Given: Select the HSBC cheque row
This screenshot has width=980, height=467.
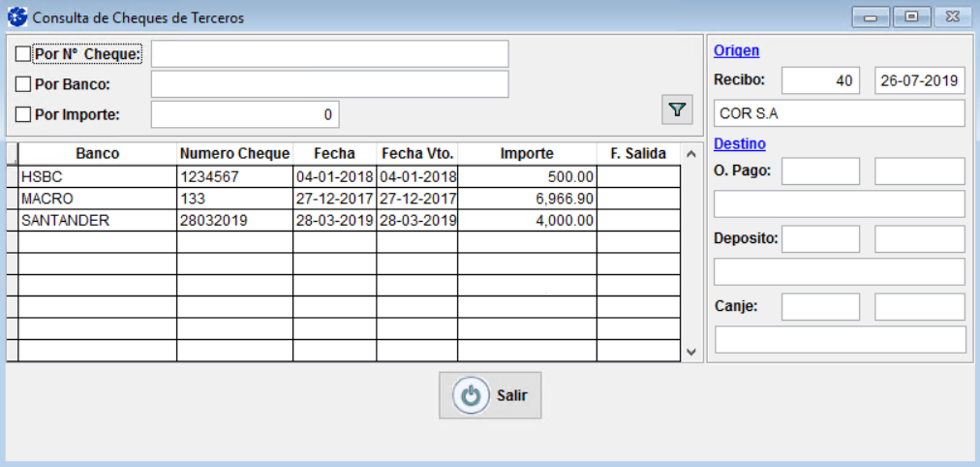Looking at the screenshot, I should click(x=97, y=176).
